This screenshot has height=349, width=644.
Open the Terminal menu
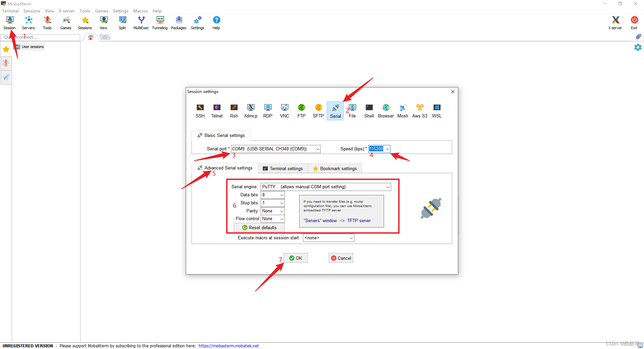pyautogui.click(x=10, y=11)
